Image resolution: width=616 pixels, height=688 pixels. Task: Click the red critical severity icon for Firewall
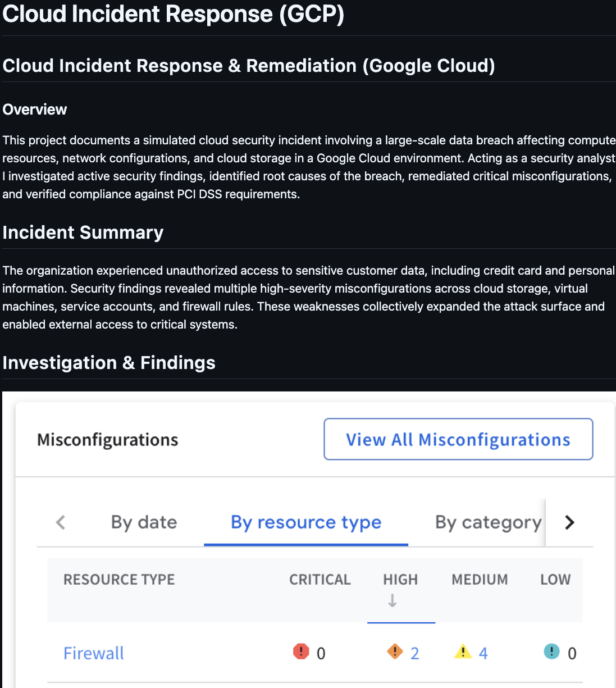point(301,651)
